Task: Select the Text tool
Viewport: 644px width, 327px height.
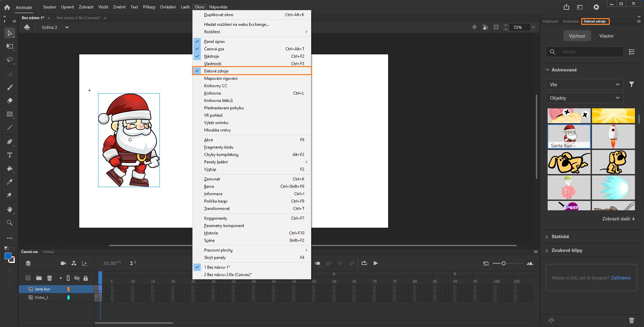Action: tap(10, 155)
